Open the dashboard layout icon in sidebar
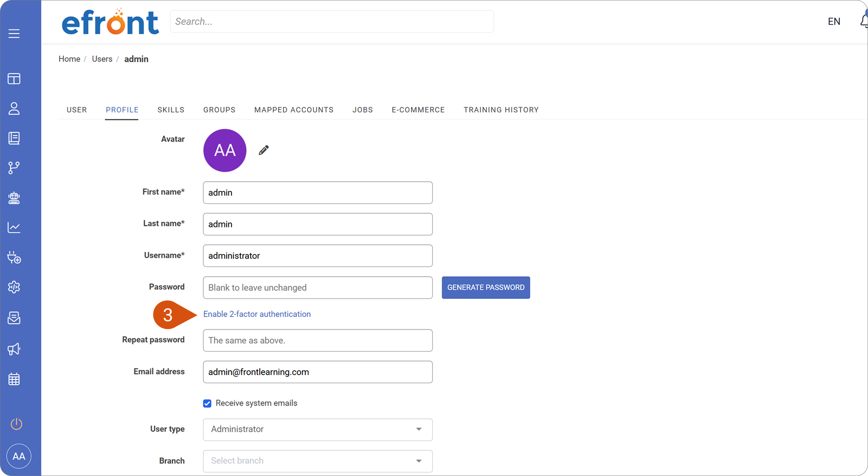Image resolution: width=868 pixels, height=476 pixels. pos(14,79)
